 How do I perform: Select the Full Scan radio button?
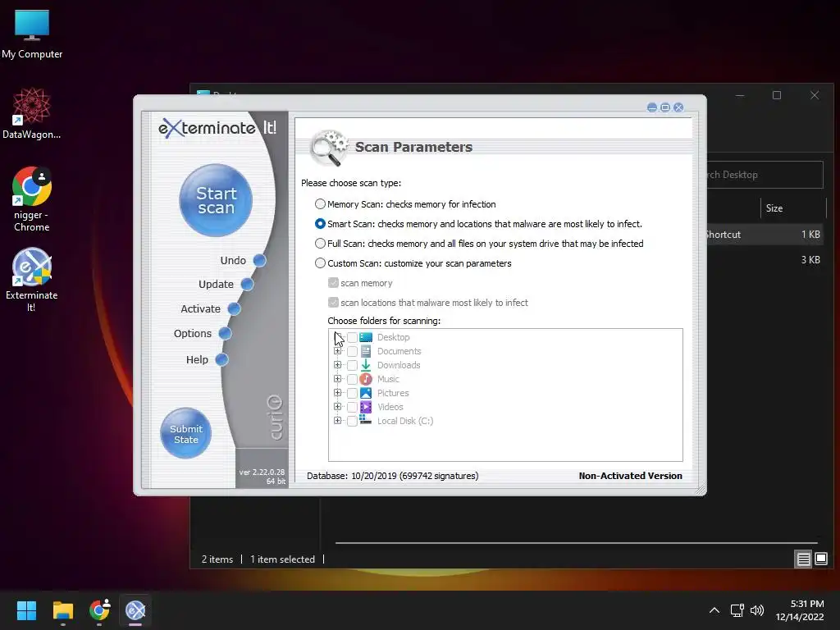(x=320, y=244)
